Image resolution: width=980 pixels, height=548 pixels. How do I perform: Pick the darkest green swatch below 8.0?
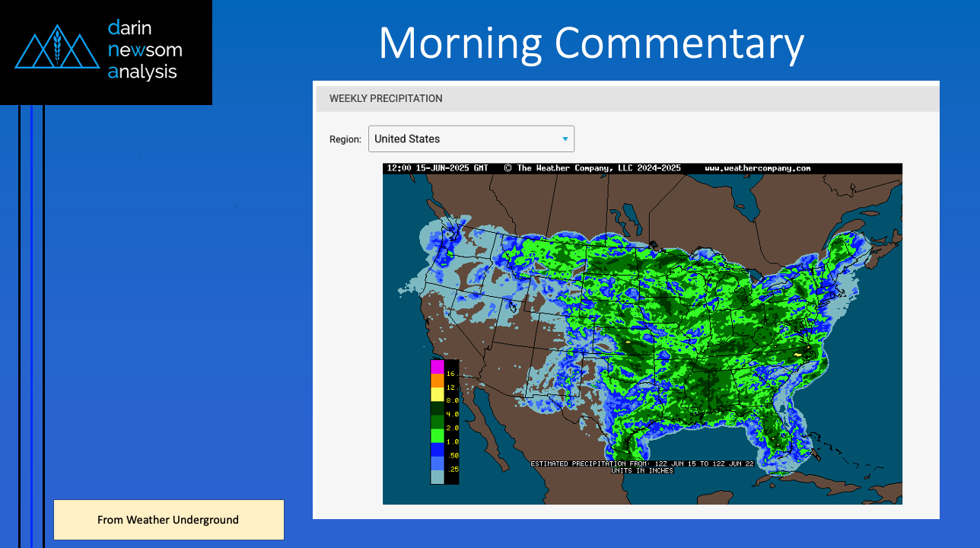[x=437, y=408]
